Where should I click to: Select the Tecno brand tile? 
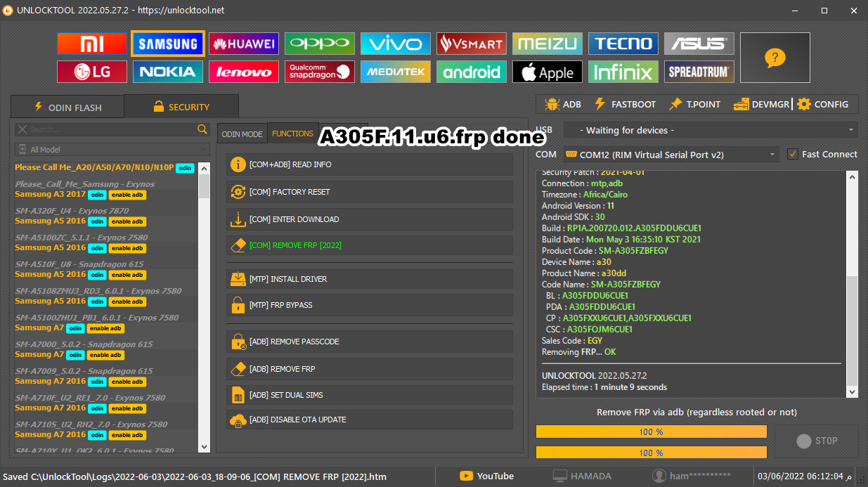(x=623, y=44)
